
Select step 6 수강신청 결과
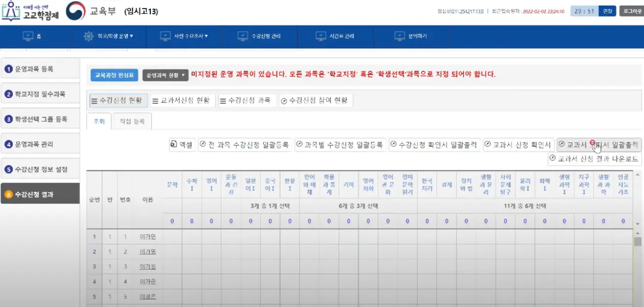40,194
